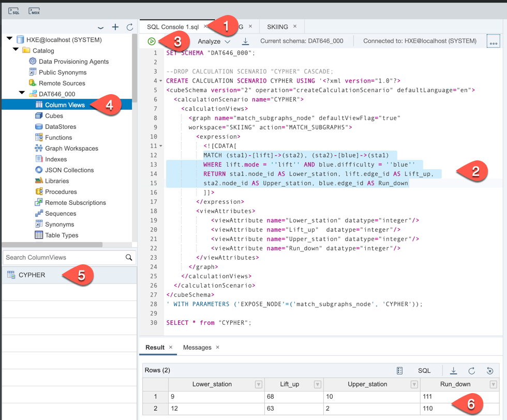
Task: Select JSON Collections in the tree
Action: click(69, 170)
